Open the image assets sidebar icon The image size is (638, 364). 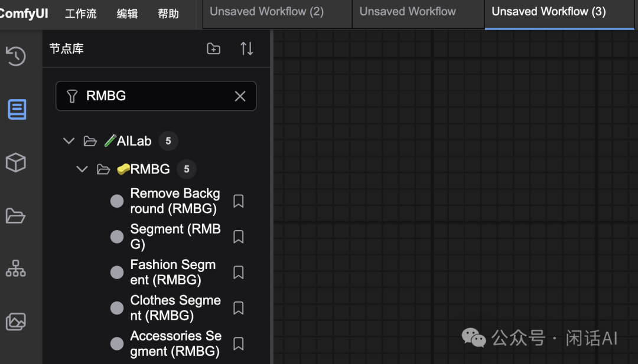16,322
